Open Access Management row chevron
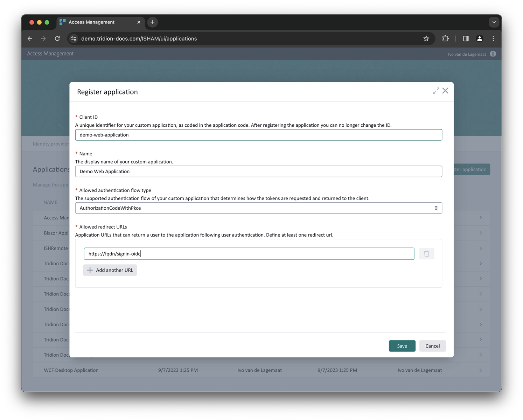The width and height of the screenshot is (523, 420). (x=481, y=218)
